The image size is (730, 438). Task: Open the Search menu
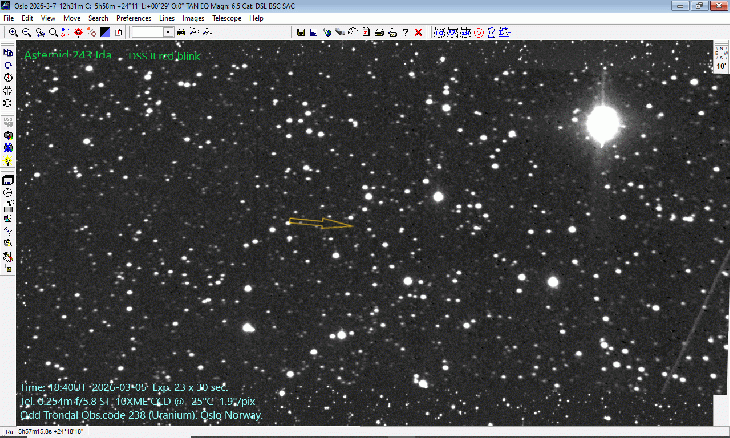pyautogui.click(x=98, y=18)
